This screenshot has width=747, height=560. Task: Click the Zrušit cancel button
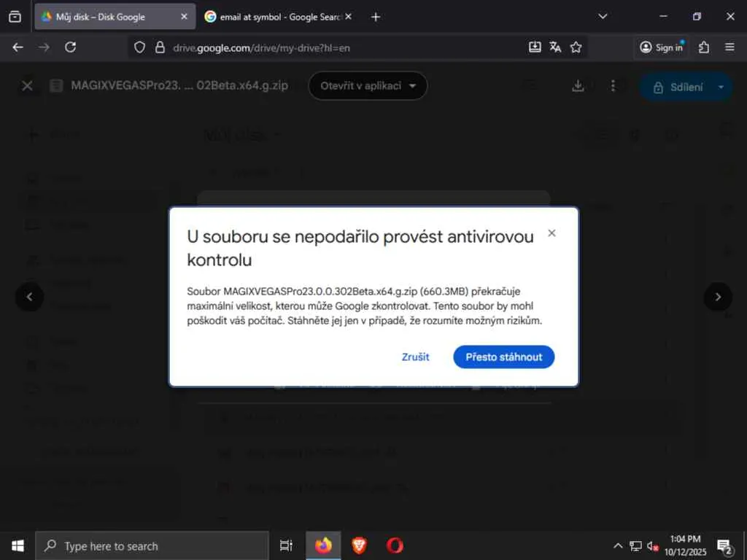(x=415, y=357)
